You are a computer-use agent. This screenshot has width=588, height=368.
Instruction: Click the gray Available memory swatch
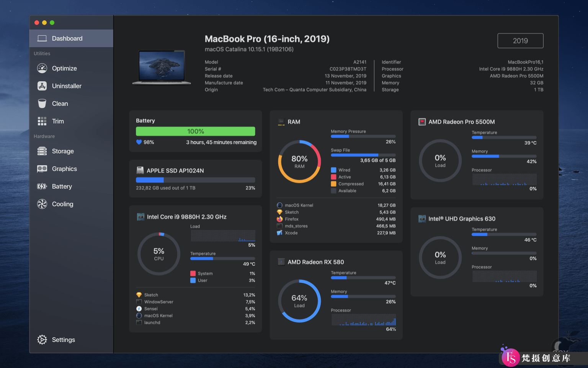pyautogui.click(x=333, y=191)
